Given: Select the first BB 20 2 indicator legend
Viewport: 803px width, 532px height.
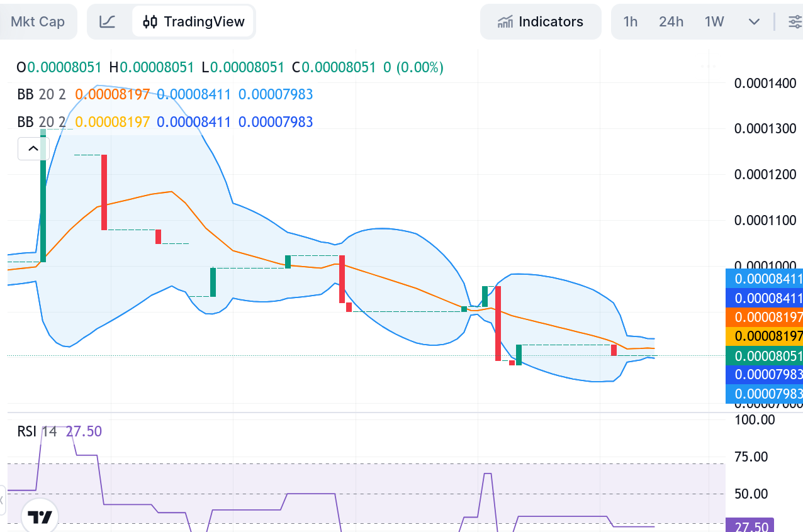Looking at the screenshot, I should [41, 95].
